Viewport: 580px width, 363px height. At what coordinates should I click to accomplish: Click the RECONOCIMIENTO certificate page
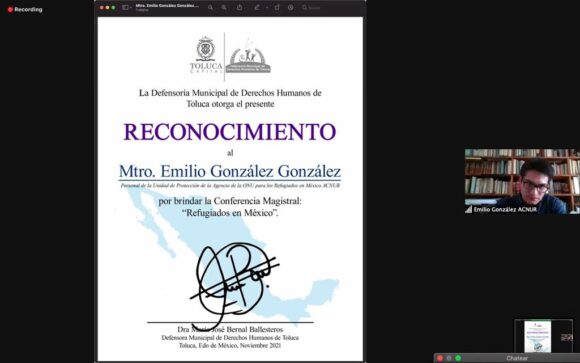pos(230,189)
